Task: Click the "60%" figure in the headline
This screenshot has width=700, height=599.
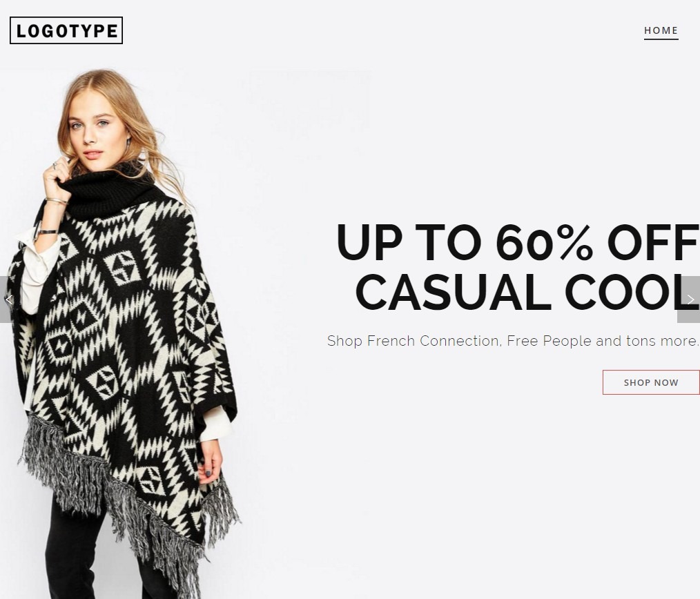Action: (x=545, y=242)
